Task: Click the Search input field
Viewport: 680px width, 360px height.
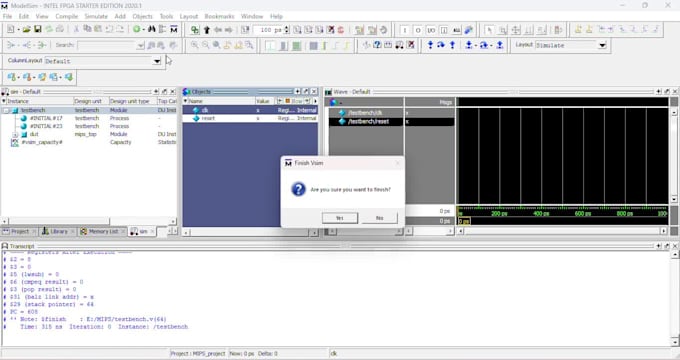Action: pos(107,45)
